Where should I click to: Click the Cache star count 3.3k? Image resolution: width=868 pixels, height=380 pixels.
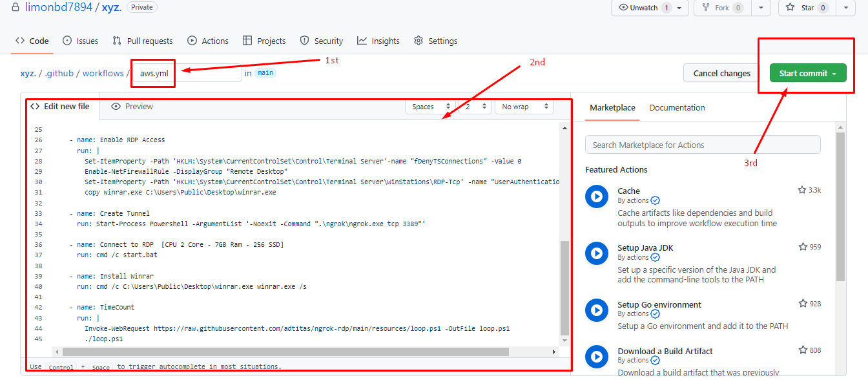pos(810,190)
